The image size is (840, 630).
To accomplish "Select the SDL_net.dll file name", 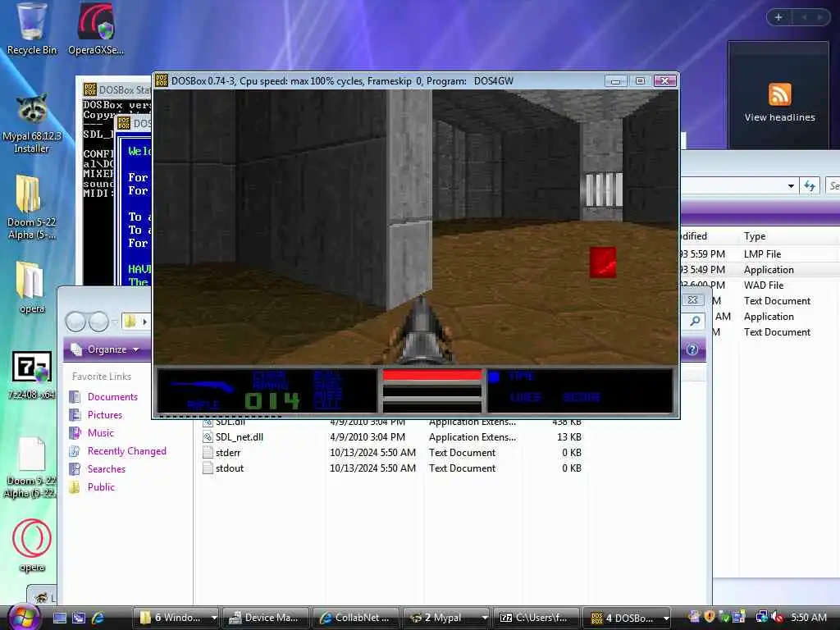I will [x=239, y=437].
